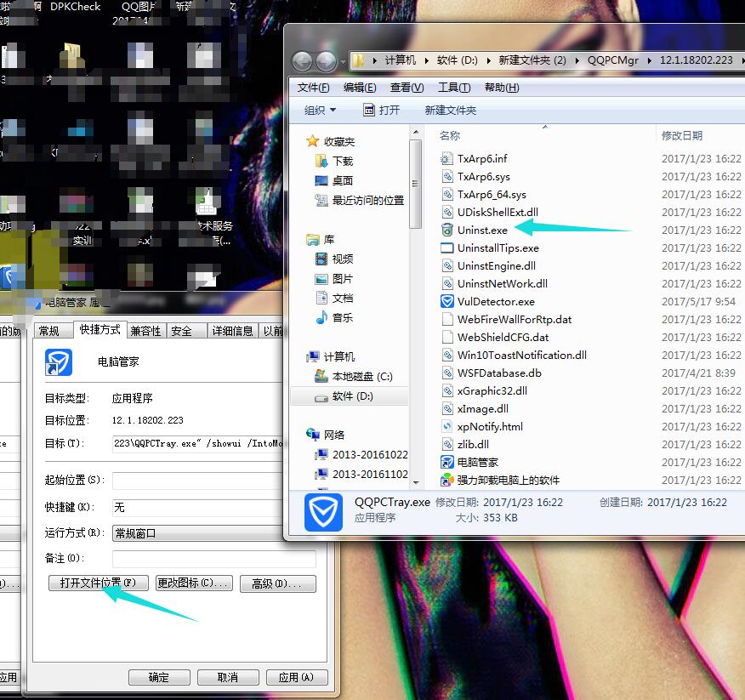Click the 取消 button
This screenshot has width=745, height=700.
pyautogui.click(x=228, y=677)
